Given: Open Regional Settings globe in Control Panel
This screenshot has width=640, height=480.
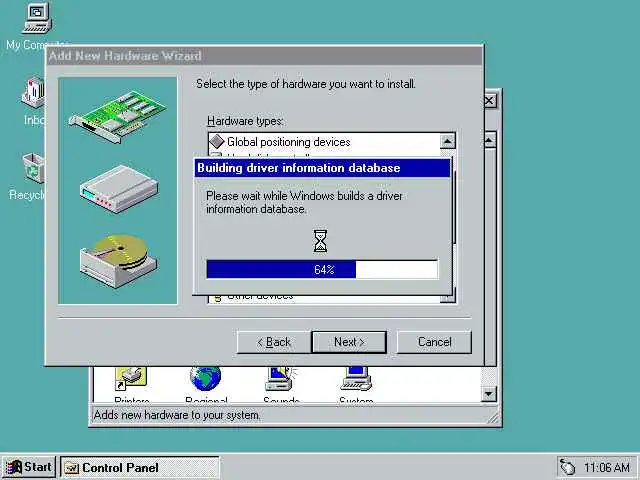Looking at the screenshot, I should tap(205, 378).
